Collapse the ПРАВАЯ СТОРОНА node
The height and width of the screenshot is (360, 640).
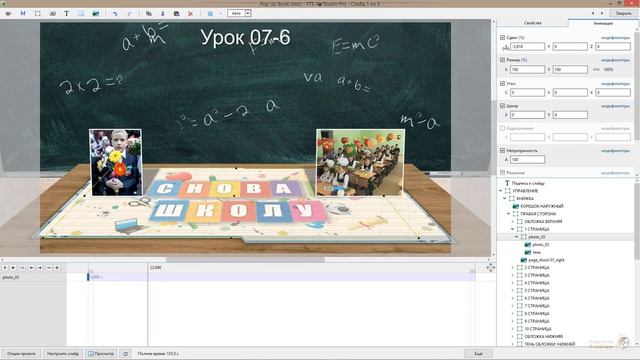tap(509, 214)
